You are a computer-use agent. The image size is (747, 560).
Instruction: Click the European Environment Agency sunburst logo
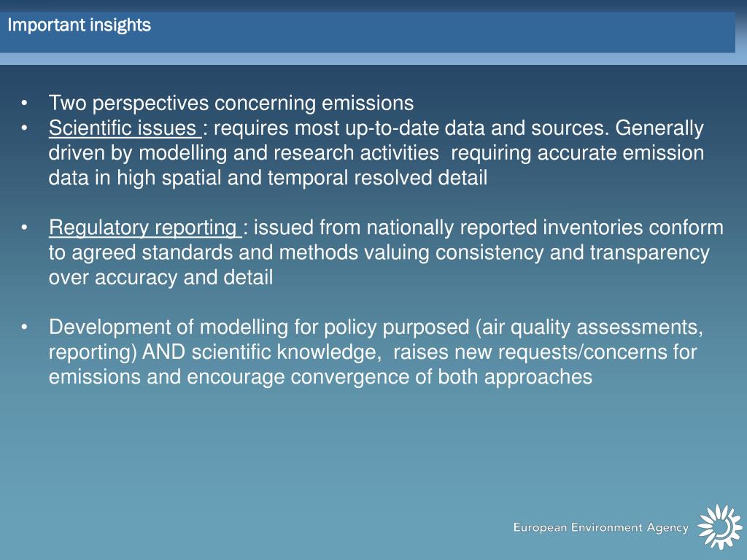719,526
